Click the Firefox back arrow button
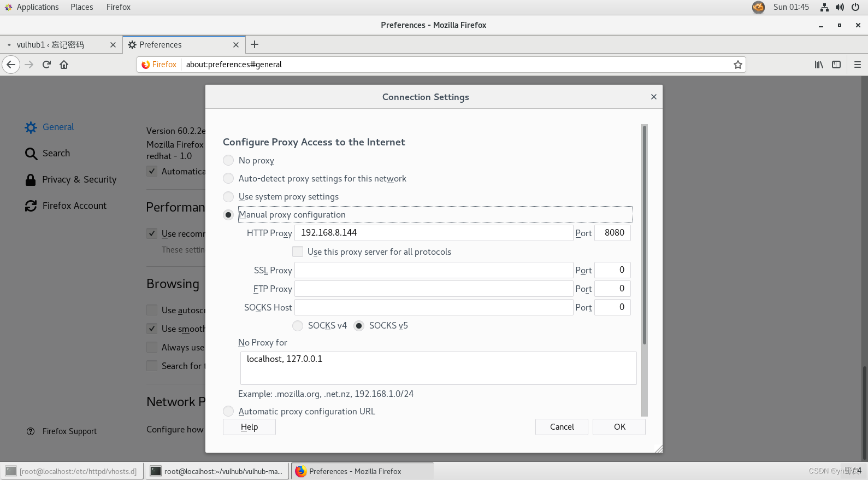The image size is (868, 480). [11, 65]
